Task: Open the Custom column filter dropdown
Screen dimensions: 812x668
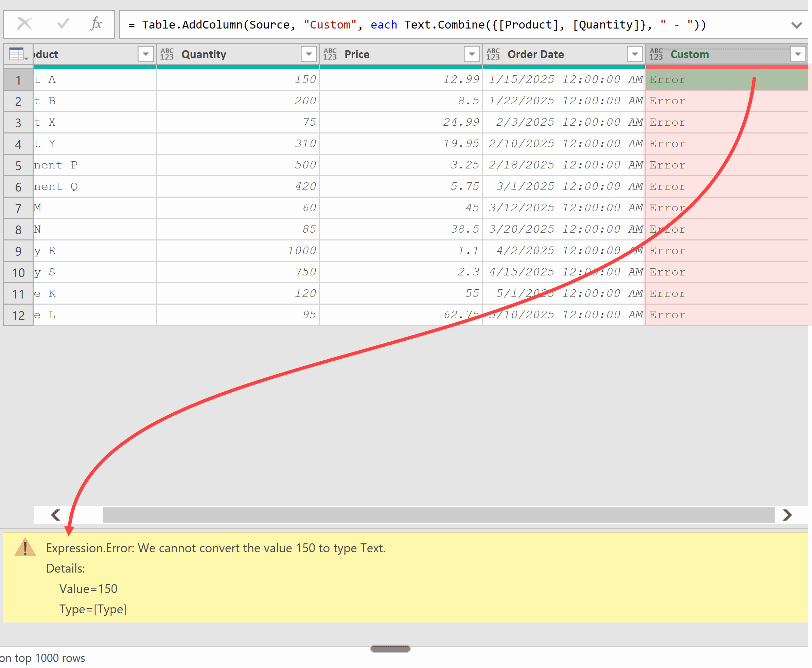Action: [798, 54]
